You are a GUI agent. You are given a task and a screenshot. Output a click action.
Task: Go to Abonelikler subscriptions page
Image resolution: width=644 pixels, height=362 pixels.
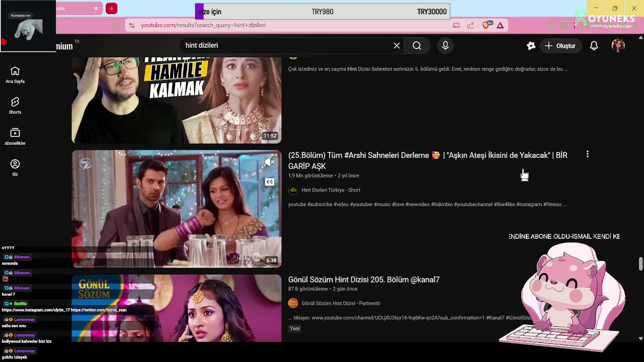tap(15, 137)
